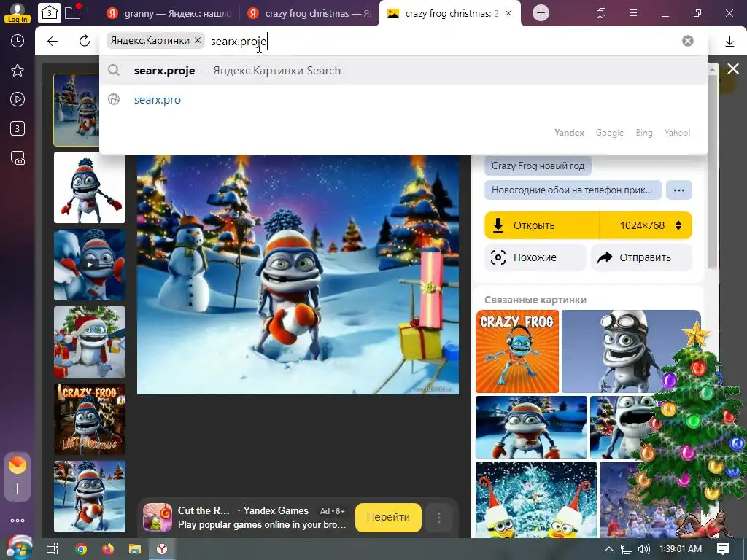Open File Explorer from the taskbar
This screenshot has height=560, width=747.
pos(135,549)
